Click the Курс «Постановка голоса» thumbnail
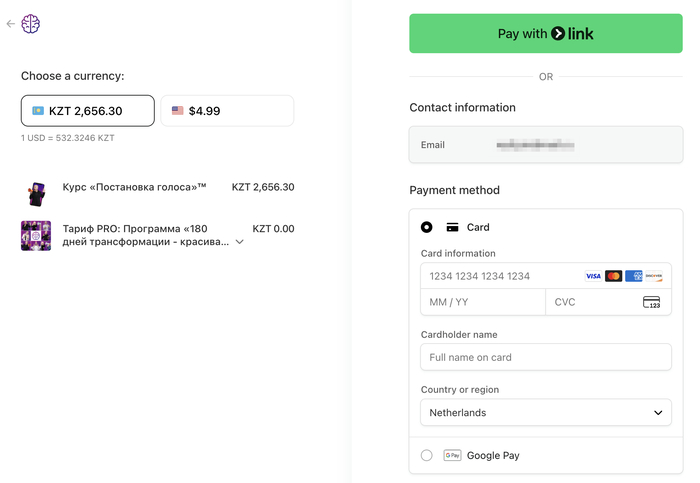The image size is (700, 483). (36, 193)
